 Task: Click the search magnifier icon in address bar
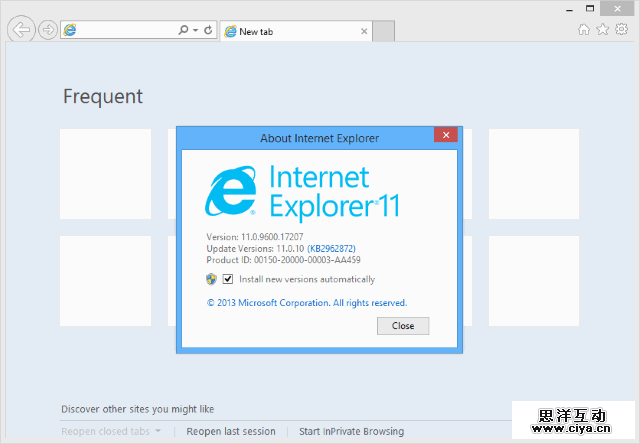click(x=183, y=30)
